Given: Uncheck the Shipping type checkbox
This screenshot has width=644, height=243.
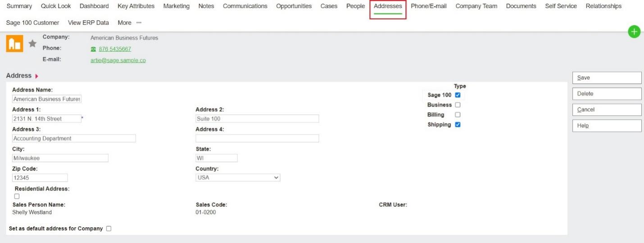Looking at the screenshot, I should 458,125.
